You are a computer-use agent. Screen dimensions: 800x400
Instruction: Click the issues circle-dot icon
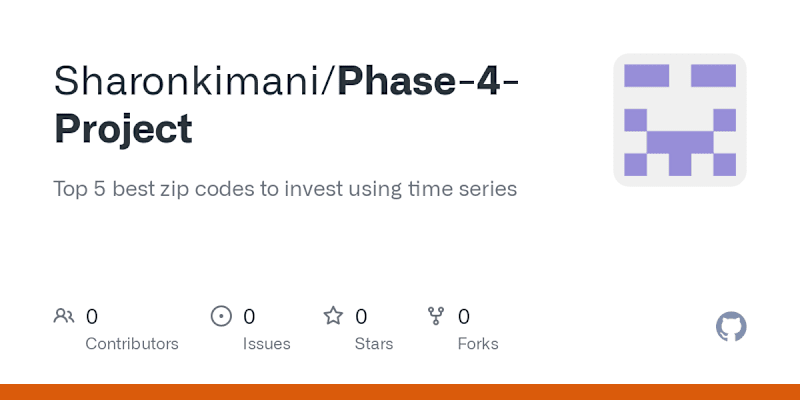tap(221, 316)
